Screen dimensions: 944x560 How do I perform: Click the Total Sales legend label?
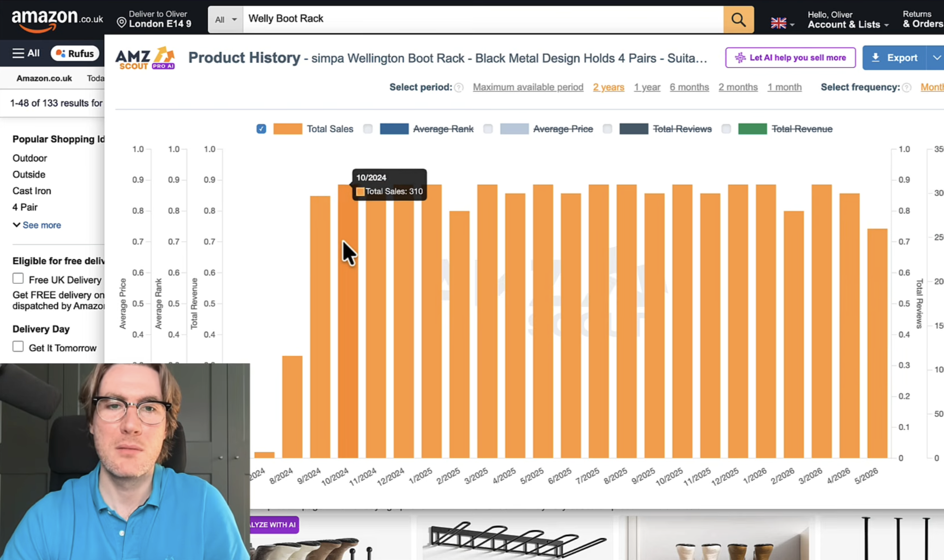330,129
